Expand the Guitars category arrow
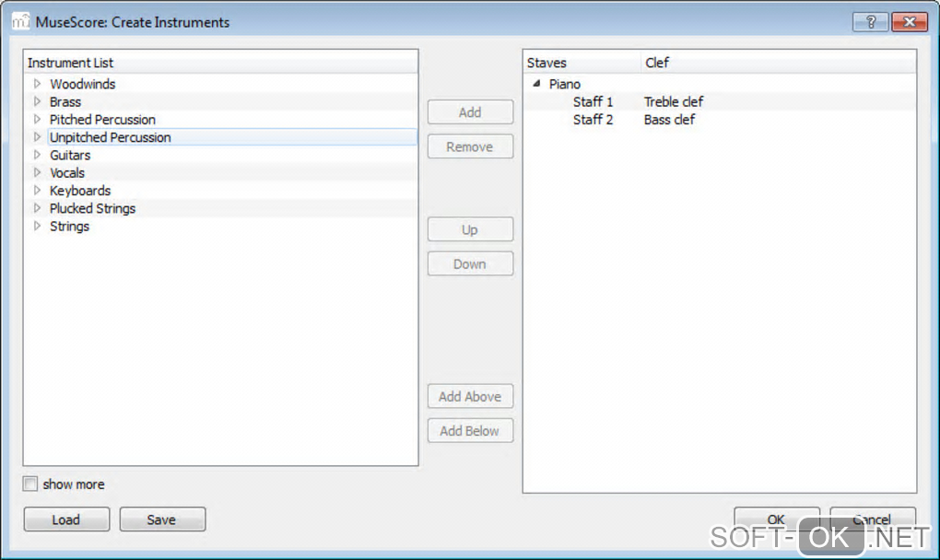This screenshot has height=560, width=940. [37, 155]
